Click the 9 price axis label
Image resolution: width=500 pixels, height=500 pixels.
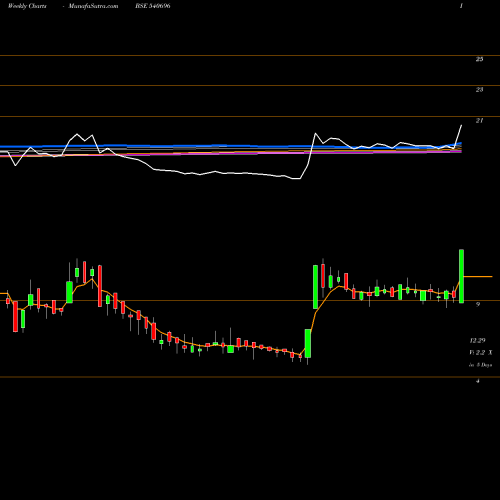pyautogui.click(x=478, y=304)
